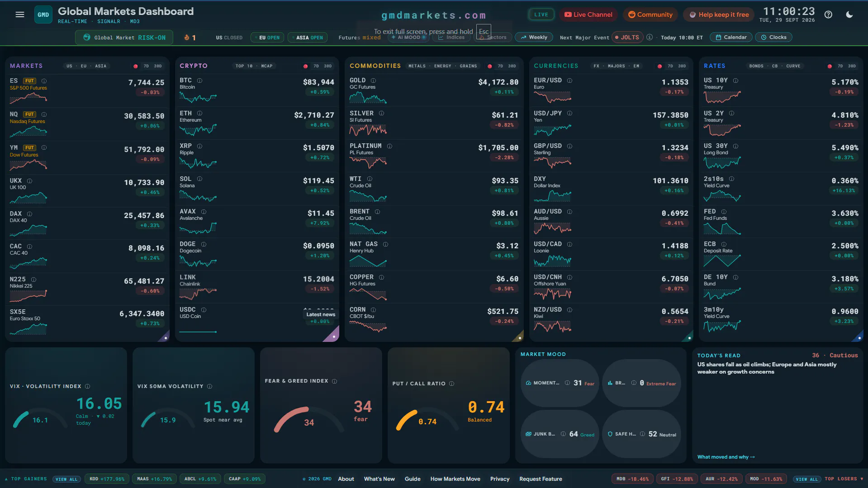This screenshot has height=488, width=868.
Task: Show info for next major event
Action: (650, 37)
